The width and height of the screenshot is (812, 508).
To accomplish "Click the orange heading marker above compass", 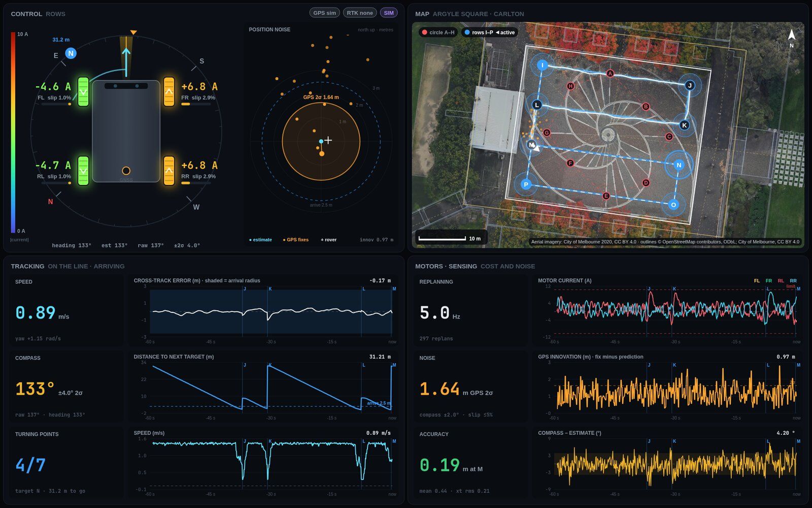I will 133,33.
